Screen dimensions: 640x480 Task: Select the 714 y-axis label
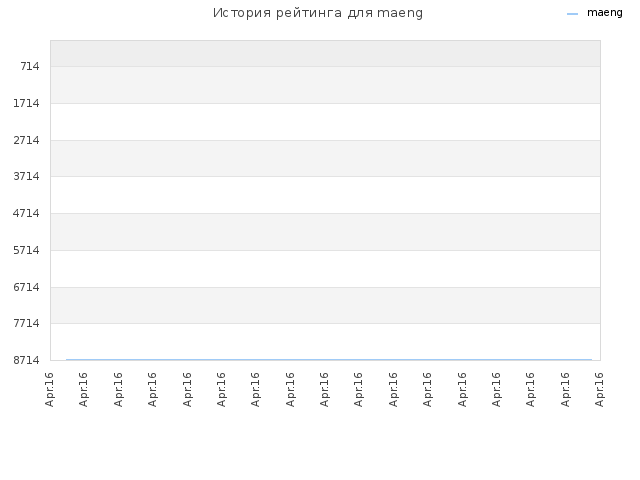click(x=30, y=66)
